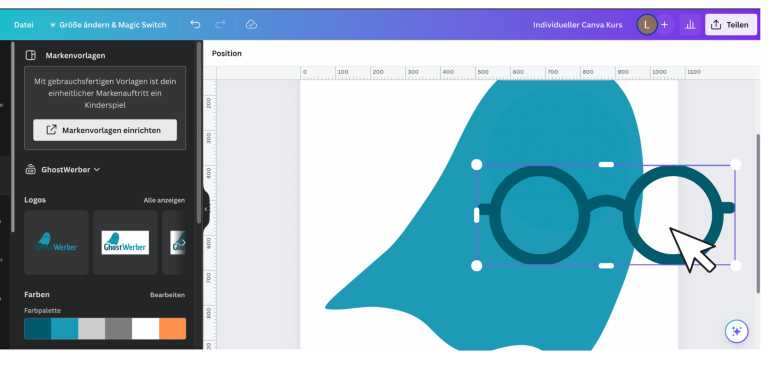Show more logos with carousel arrow
This screenshot has height=384, width=768.
pos(183,242)
